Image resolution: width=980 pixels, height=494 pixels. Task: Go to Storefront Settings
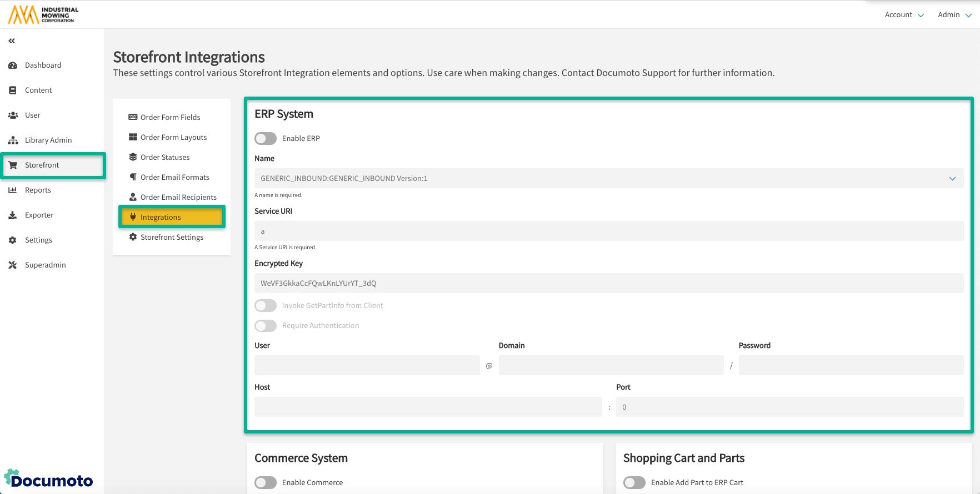(x=172, y=237)
